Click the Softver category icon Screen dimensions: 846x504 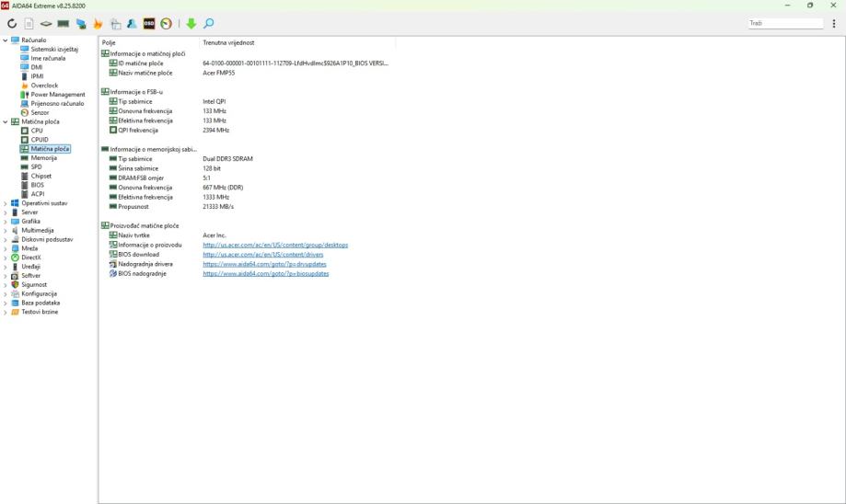point(15,276)
